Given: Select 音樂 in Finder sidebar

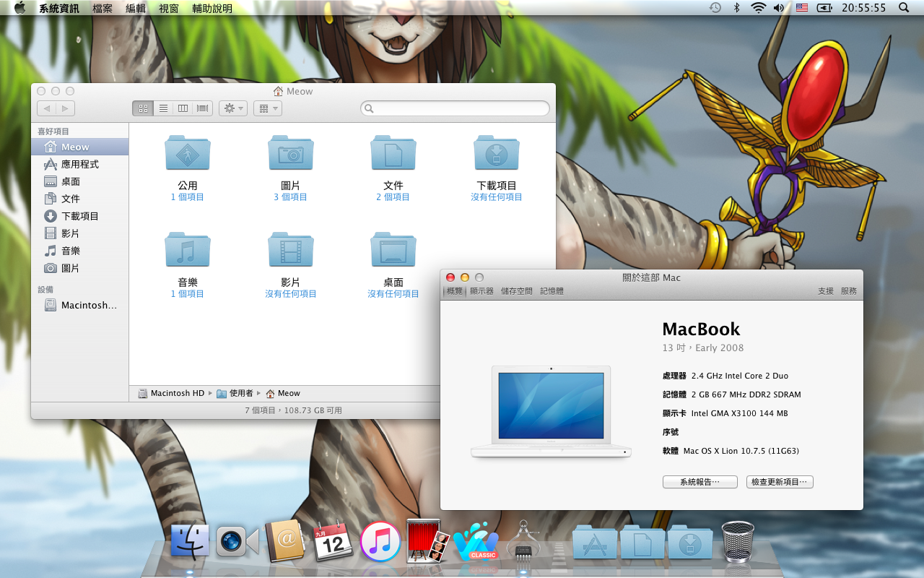Looking at the screenshot, I should [x=79, y=251].
